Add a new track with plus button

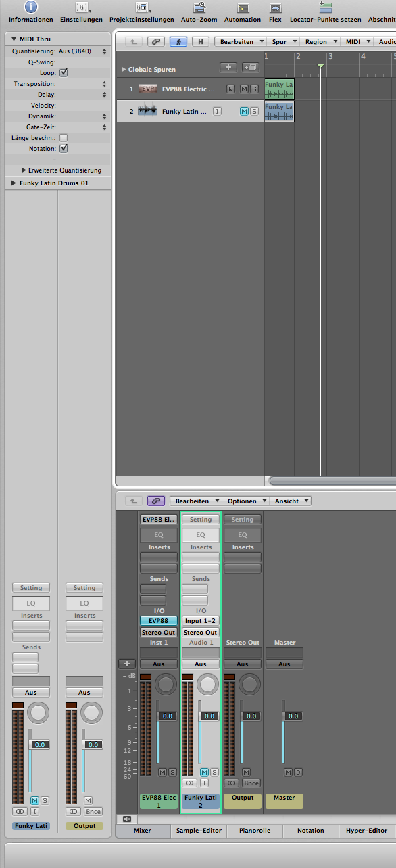(228, 67)
